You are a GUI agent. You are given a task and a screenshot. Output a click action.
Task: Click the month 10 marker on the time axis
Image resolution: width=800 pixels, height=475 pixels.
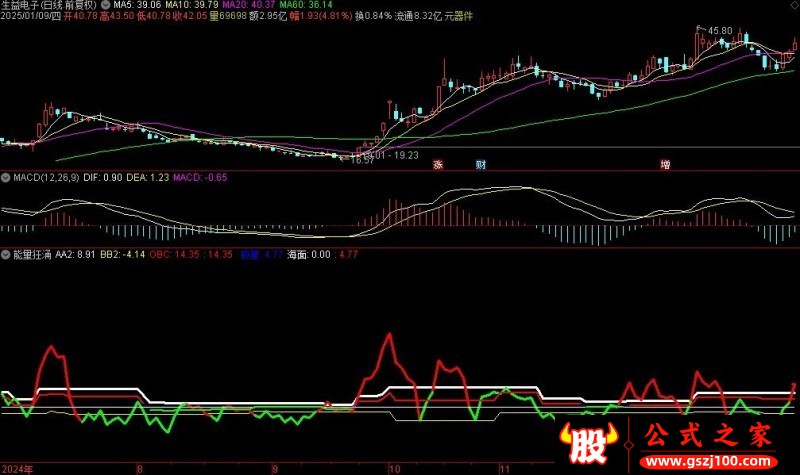click(x=394, y=469)
